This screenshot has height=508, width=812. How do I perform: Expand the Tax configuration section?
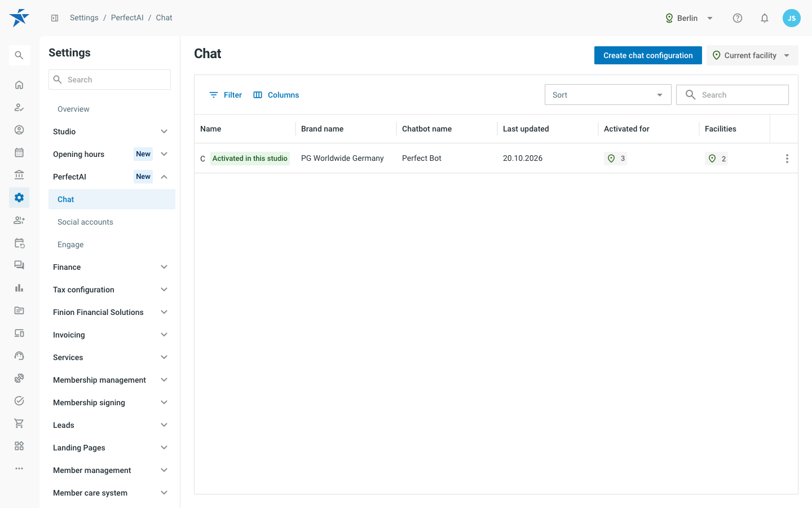tap(112, 290)
